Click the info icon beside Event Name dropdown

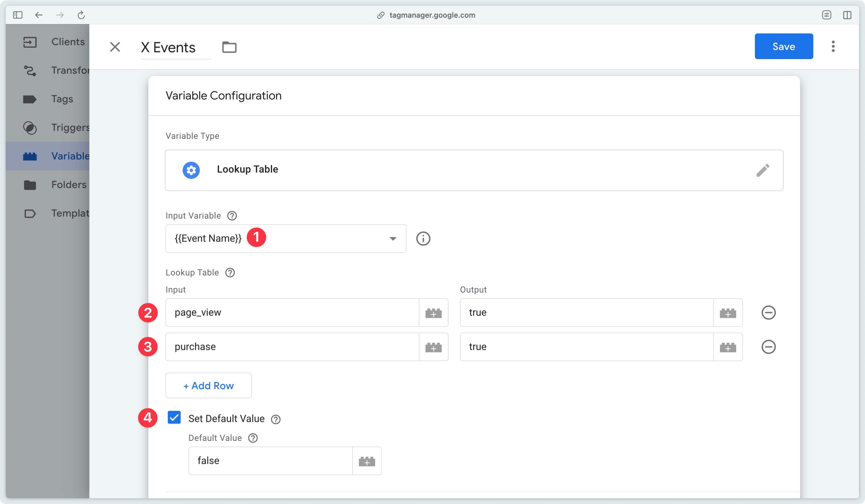point(423,239)
